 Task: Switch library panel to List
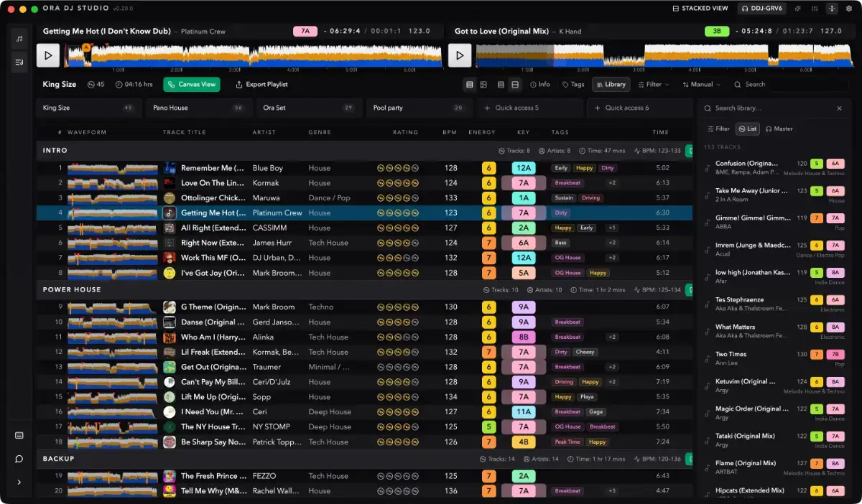[749, 129]
